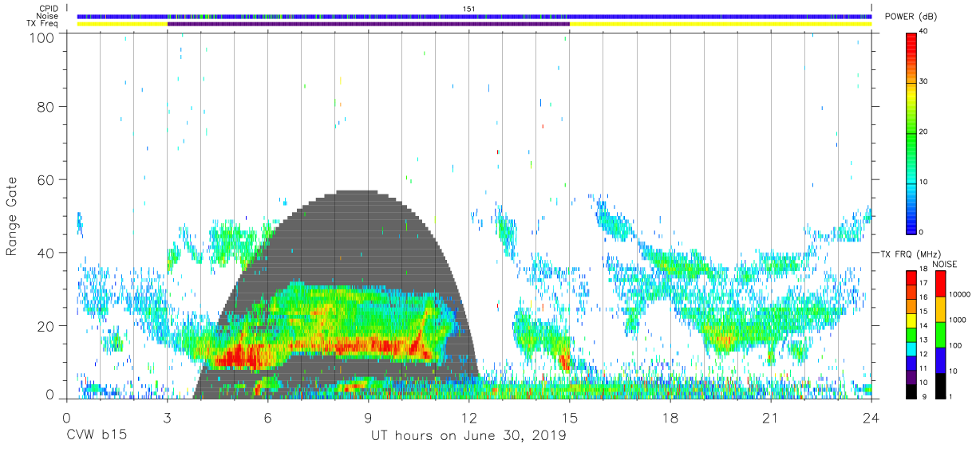Click the 10 label on the POWER colorbar
The height and width of the screenshot is (452, 980).
point(924,182)
